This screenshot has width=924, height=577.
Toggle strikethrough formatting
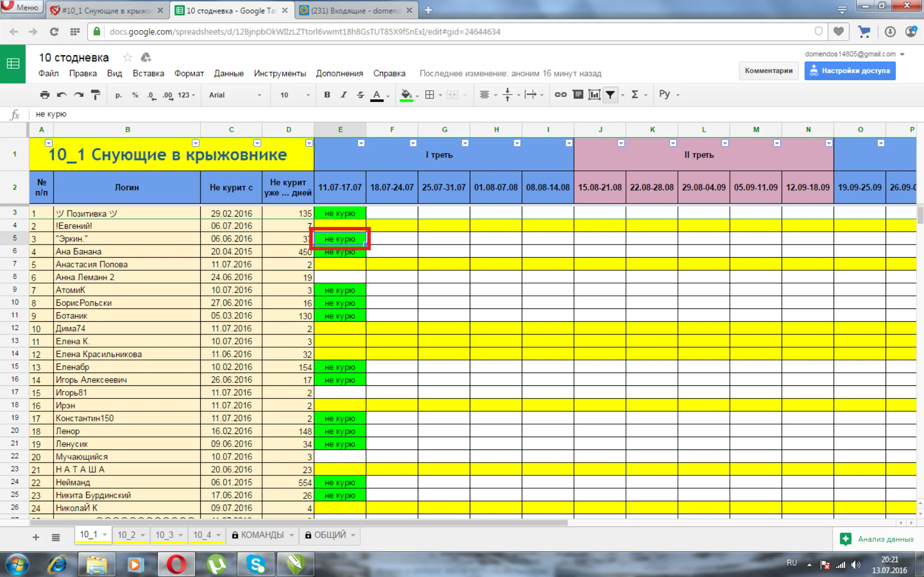click(360, 95)
